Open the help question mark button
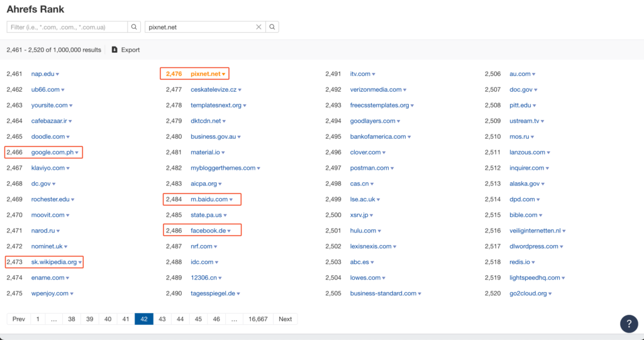This screenshot has height=340, width=644. coord(629,324)
